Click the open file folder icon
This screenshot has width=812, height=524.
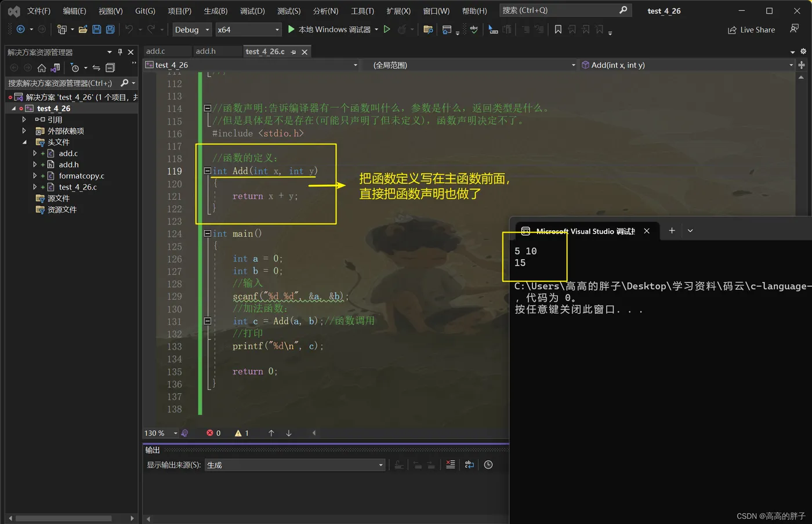click(x=83, y=29)
